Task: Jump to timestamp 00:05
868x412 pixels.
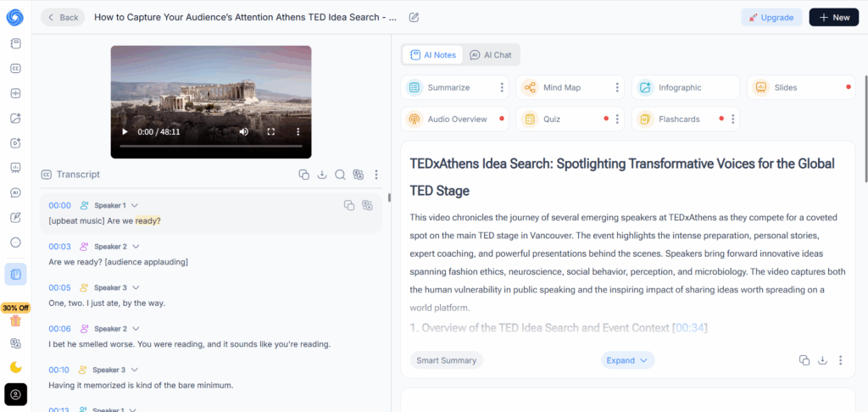Action: point(59,287)
